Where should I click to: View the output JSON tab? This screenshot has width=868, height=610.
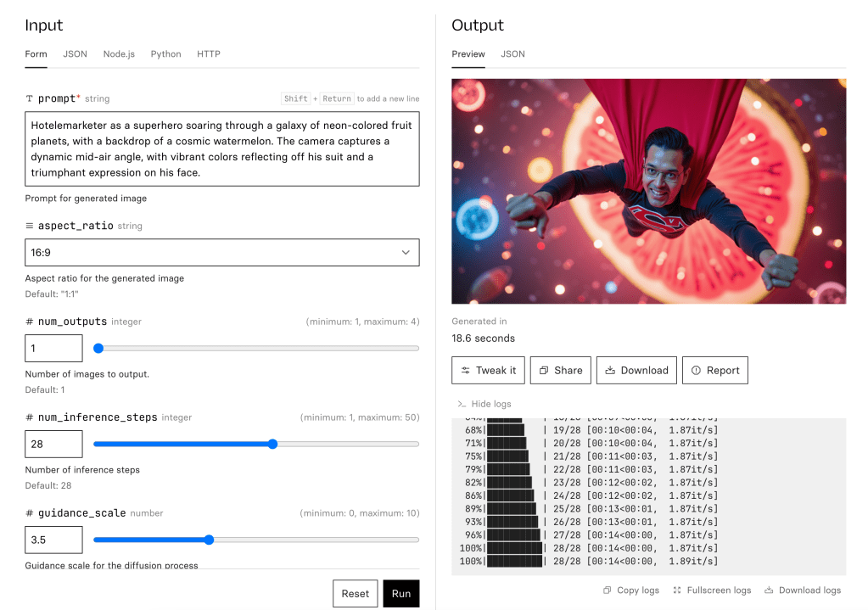(x=512, y=54)
